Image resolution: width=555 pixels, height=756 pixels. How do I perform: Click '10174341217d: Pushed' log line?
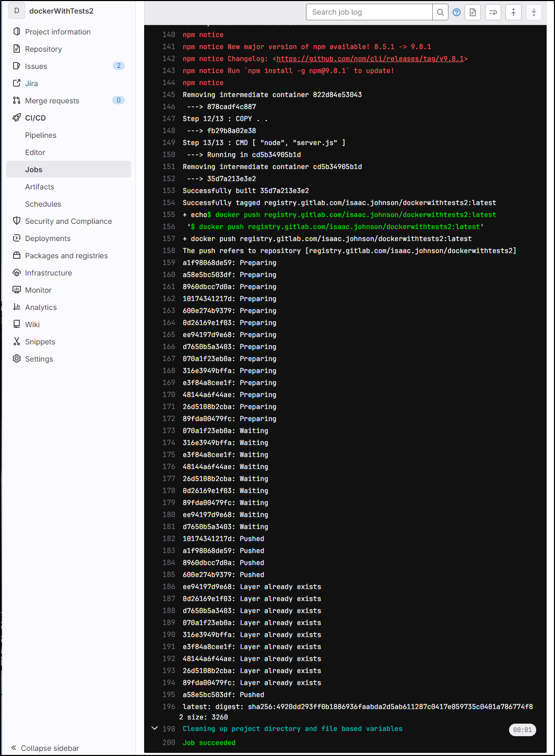223,538
